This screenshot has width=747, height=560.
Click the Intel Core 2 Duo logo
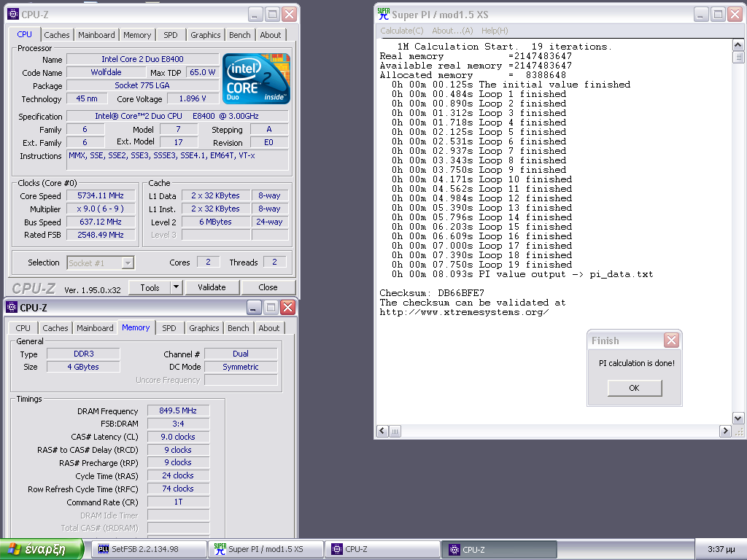tap(256, 79)
